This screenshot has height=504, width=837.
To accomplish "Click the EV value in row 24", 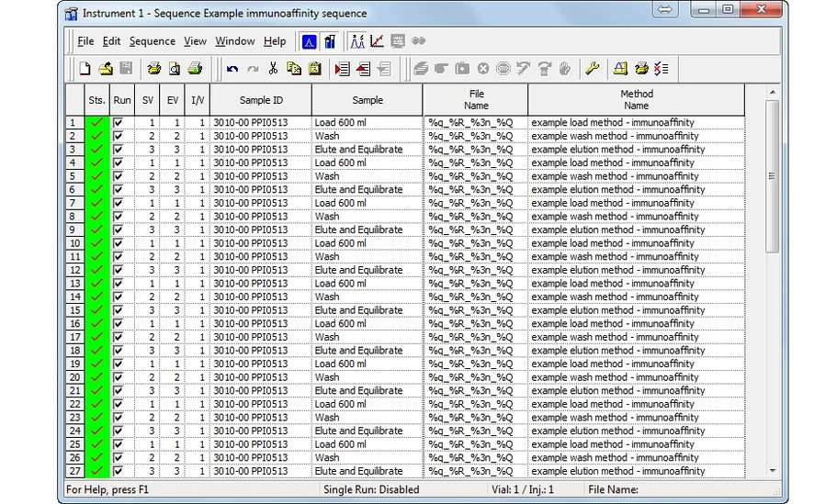I will tap(173, 431).
